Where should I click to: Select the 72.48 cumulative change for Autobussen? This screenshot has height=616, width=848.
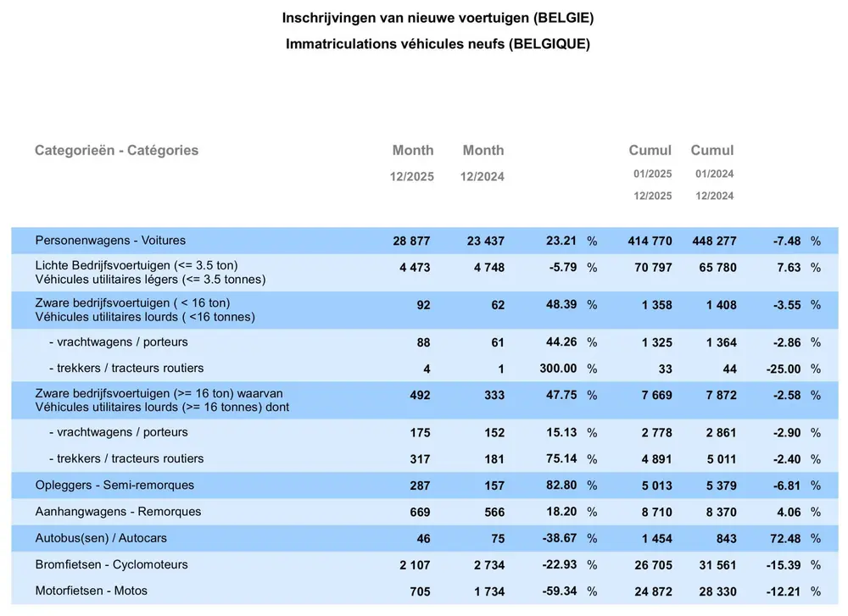[783, 539]
